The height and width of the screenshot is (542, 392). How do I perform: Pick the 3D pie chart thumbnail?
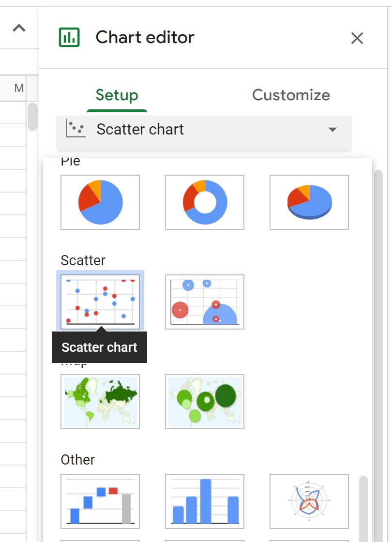point(309,202)
